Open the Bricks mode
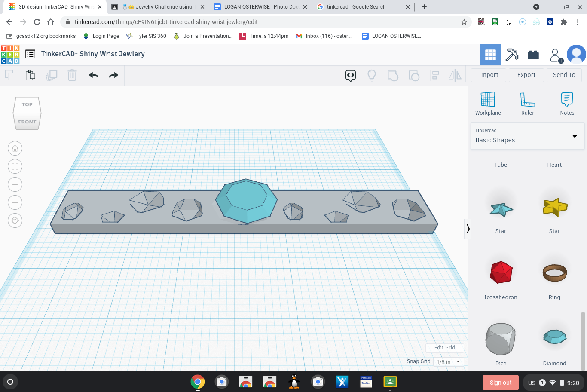This screenshot has height=392, width=587. tap(533, 55)
